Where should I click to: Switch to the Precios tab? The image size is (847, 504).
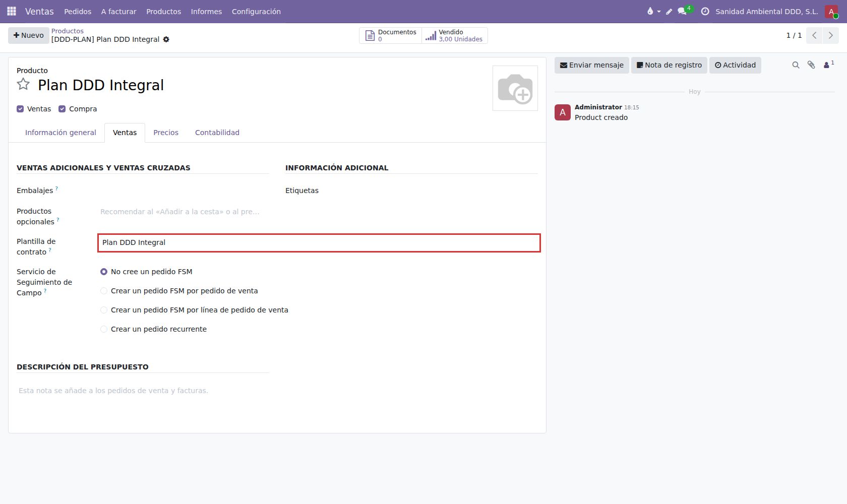pos(166,133)
